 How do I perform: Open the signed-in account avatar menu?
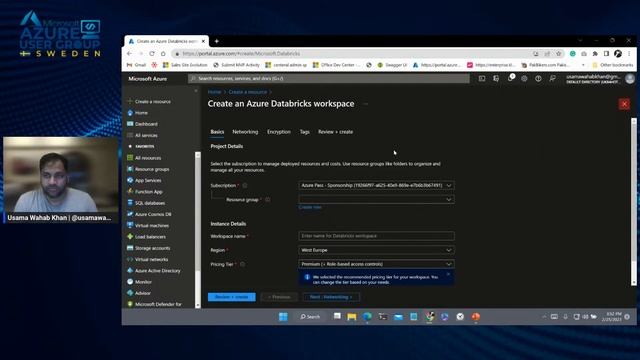[x=630, y=78]
